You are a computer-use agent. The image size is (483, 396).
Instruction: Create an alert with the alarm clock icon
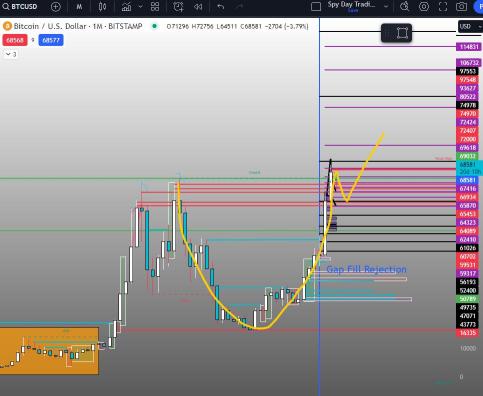[x=178, y=7]
